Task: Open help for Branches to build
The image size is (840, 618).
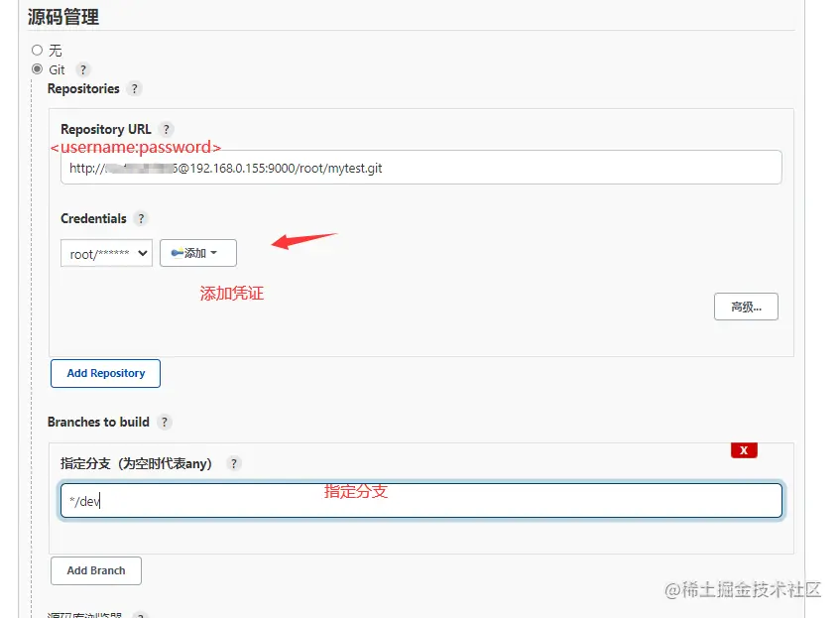Action: [x=165, y=422]
